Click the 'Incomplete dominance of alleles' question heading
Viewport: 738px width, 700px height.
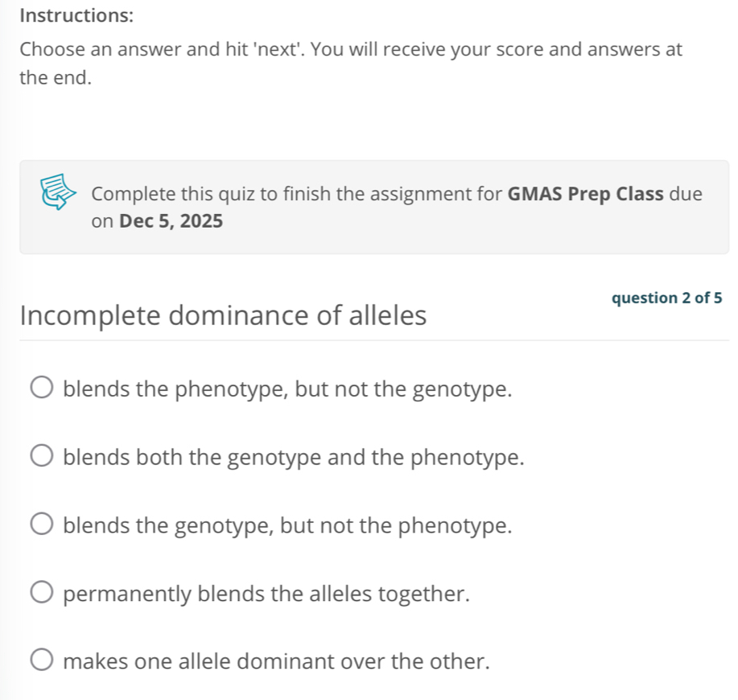223,315
